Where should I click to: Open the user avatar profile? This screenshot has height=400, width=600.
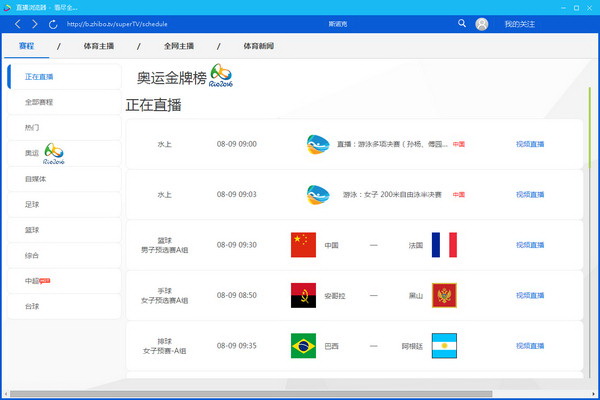coord(482,24)
